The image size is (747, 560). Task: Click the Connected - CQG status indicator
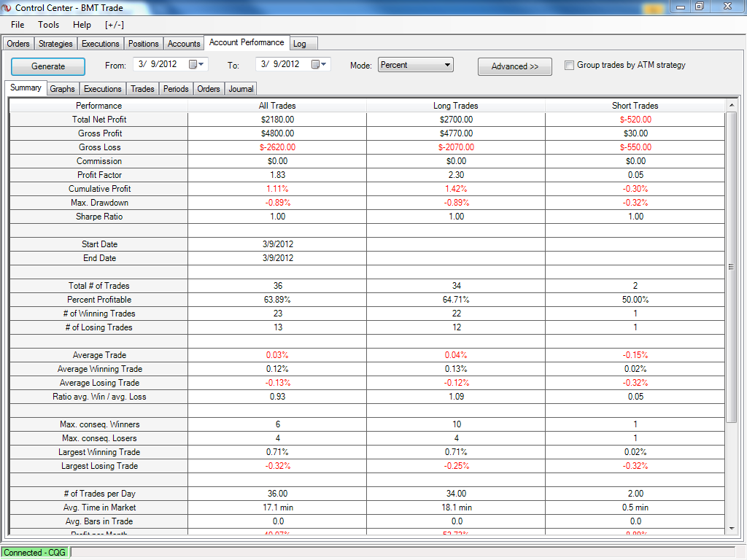[x=35, y=553]
